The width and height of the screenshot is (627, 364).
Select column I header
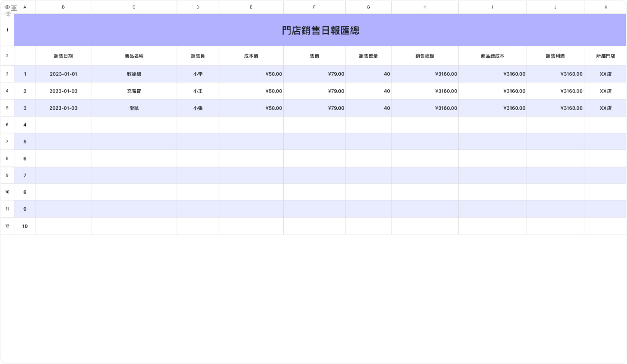pos(492,7)
